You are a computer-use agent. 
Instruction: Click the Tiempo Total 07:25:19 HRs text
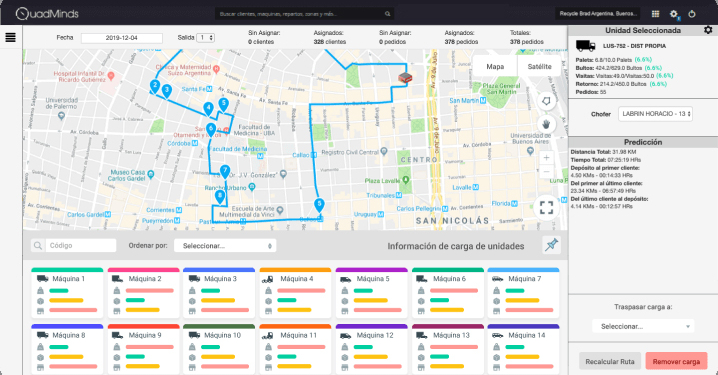pos(605,160)
